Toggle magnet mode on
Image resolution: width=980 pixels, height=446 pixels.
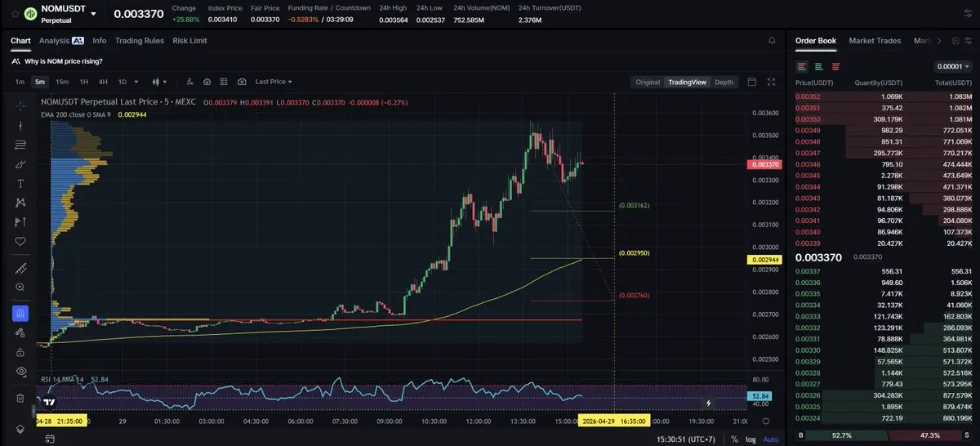pyautogui.click(x=20, y=314)
